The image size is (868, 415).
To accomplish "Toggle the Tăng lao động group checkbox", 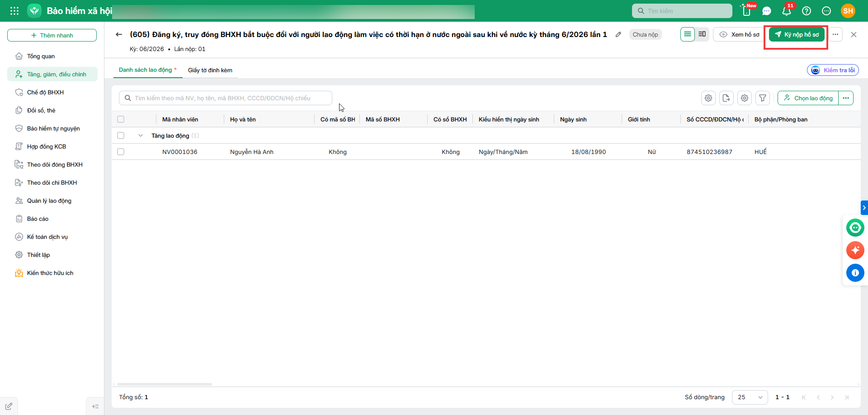I will click(x=121, y=135).
